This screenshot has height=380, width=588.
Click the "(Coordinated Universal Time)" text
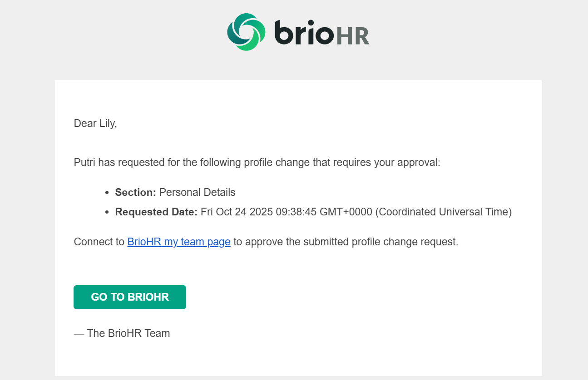pos(443,212)
